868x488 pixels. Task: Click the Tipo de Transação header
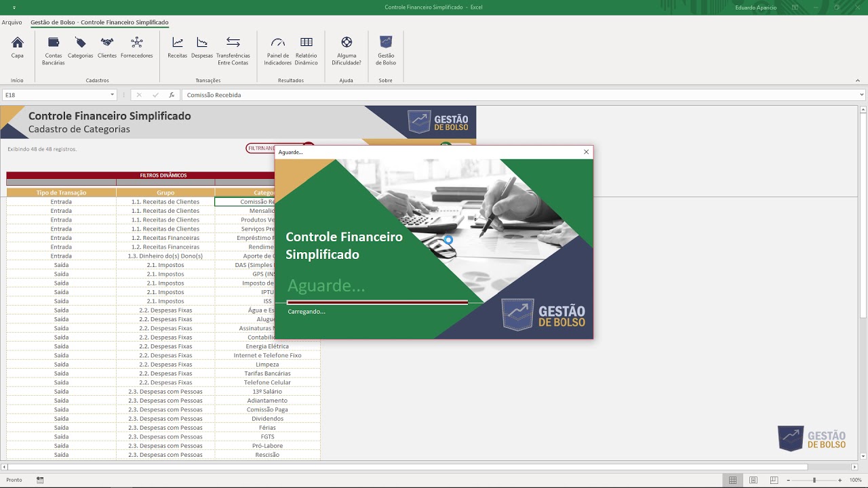click(x=61, y=192)
